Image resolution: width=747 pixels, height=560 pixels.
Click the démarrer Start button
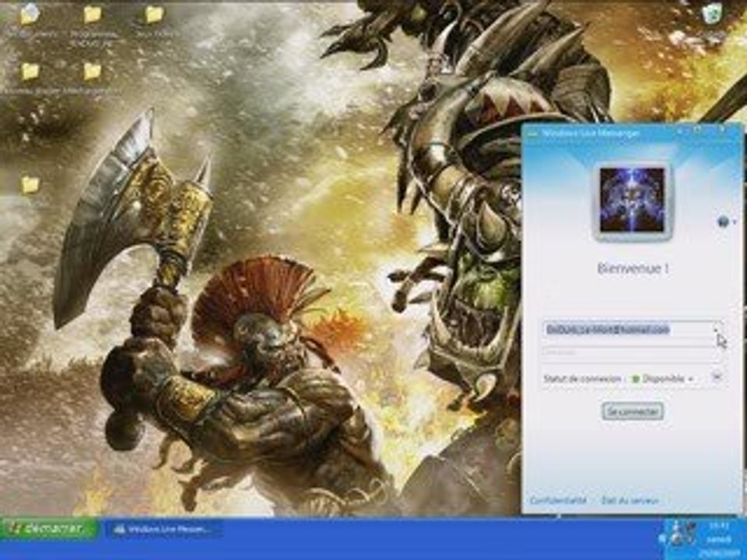[49, 527]
